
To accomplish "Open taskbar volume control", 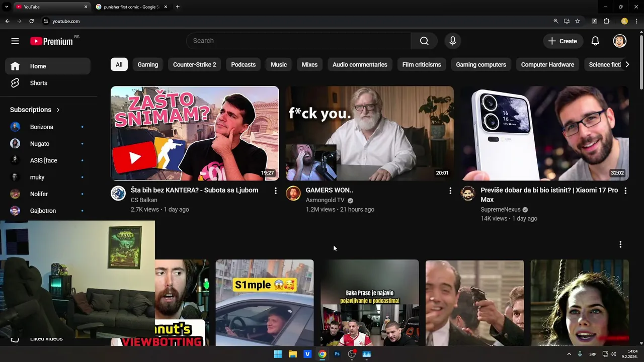I will pyautogui.click(x=613, y=354).
